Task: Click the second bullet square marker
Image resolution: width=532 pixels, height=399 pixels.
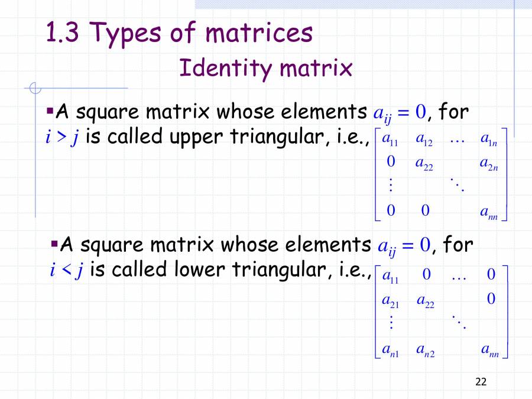Action: coord(55,243)
